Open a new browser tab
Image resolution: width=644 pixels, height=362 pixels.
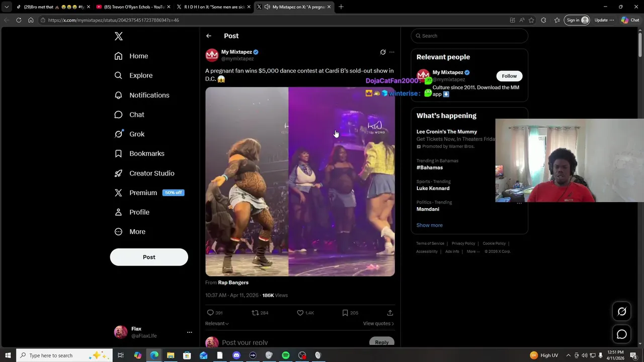click(341, 7)
